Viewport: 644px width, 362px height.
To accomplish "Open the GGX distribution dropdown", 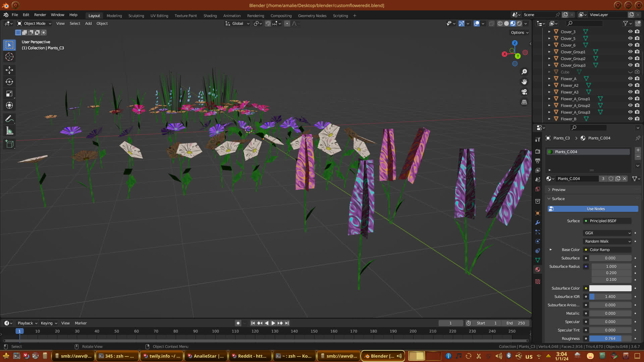I will point(607,233).
